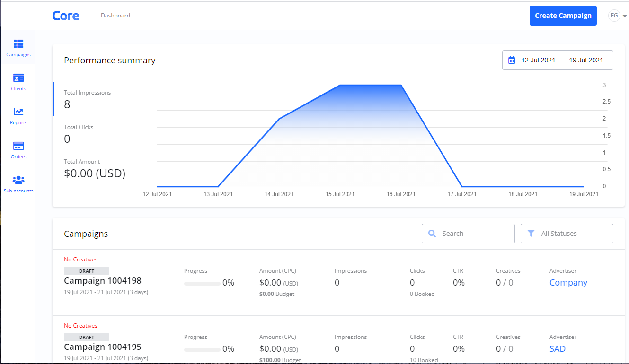629x364 pixels.
Task: Click the Search campaigns field
Action: coord(468,234)
